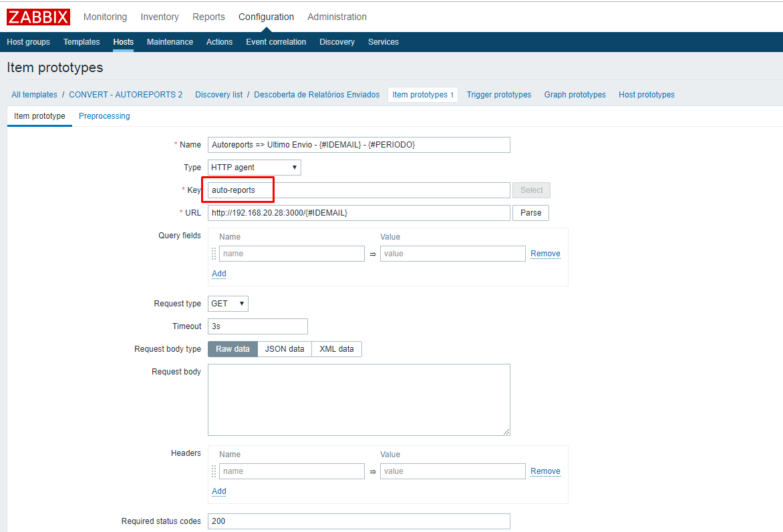Screen dimensions: 783x532
Task: Click the URL input field
Action: pyautogui.click(x=359, y=213)
